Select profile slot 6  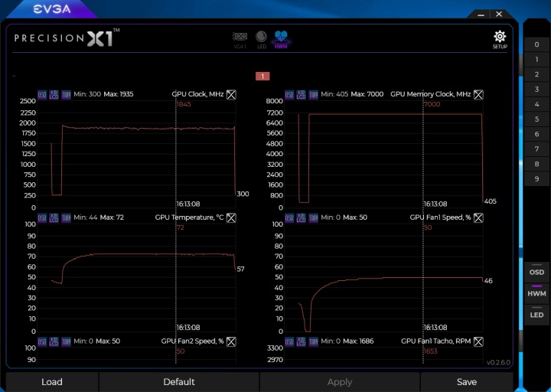pos(536,134)
